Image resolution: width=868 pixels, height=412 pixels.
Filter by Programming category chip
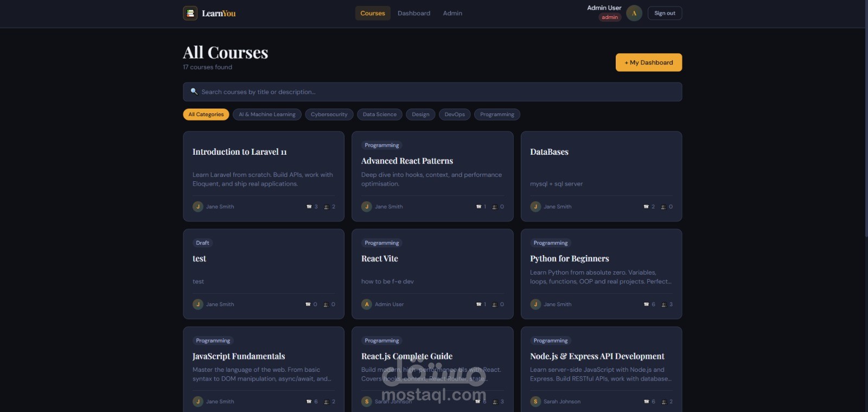[497, 115]
